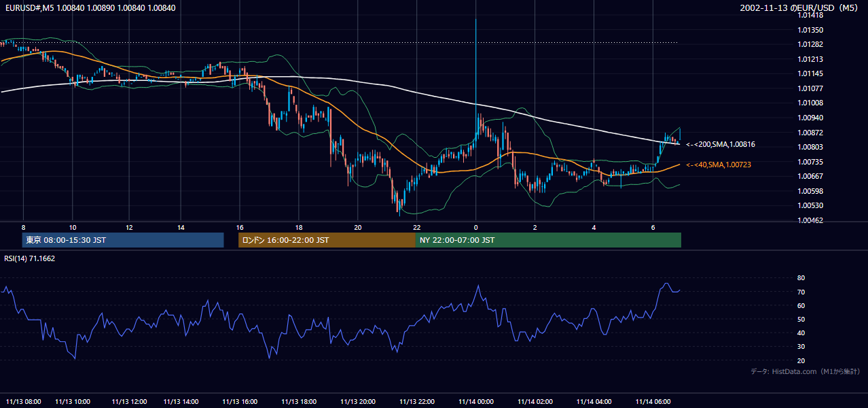868x408 pixels.
Task: Click the 11/14 04:00 time axis label
Action: (x=594, y=402)
